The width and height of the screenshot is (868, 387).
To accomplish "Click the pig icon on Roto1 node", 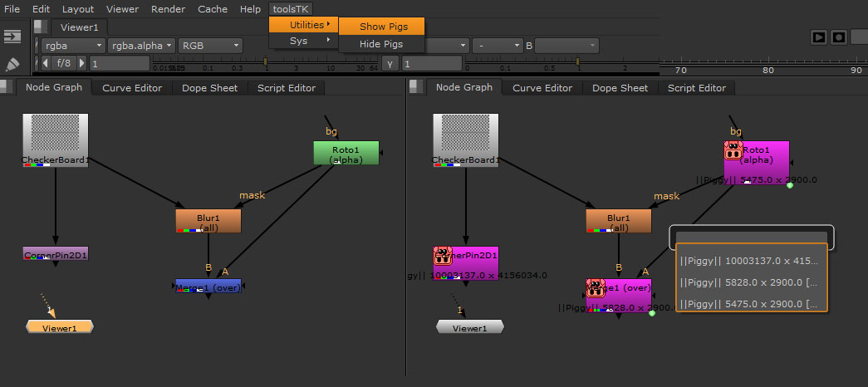I will tap(733, 150).
